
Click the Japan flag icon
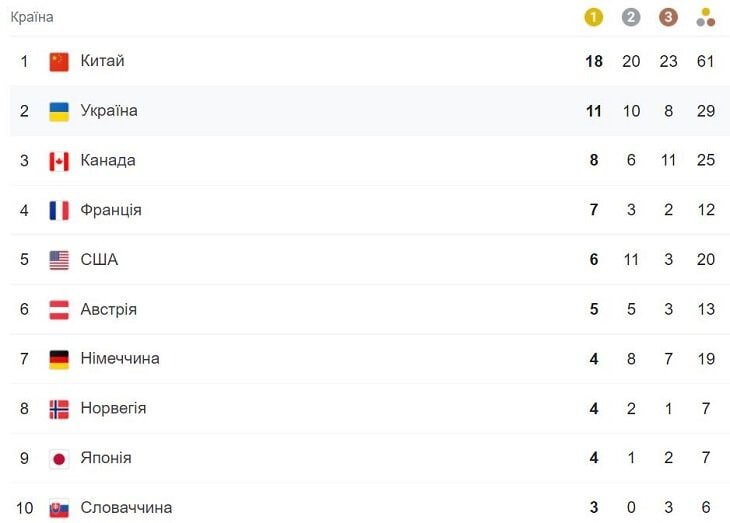(59, 459)
